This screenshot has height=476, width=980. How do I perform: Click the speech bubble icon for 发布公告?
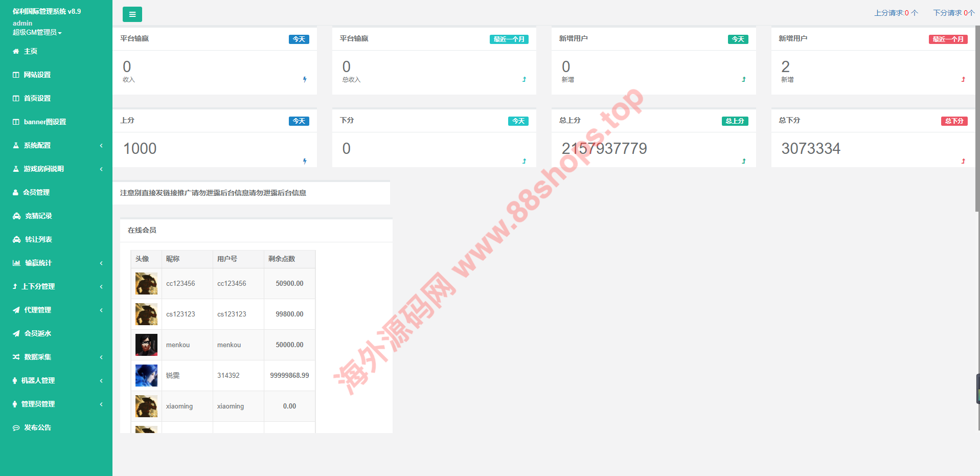click(16, 428)
